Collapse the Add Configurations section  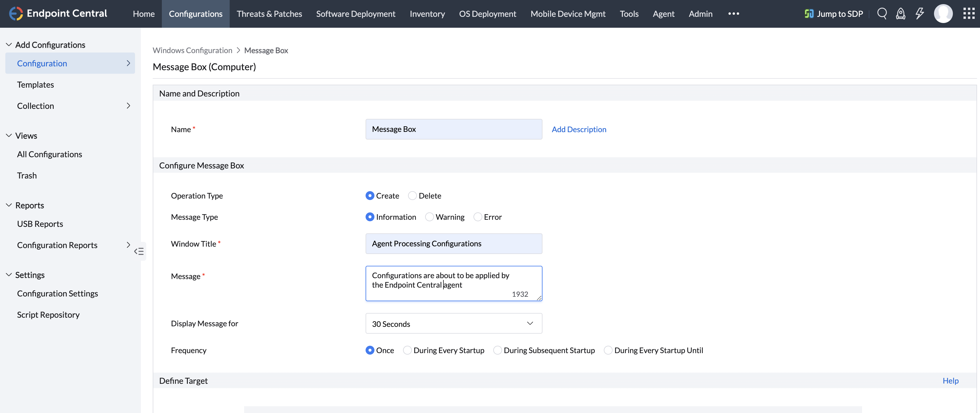point(9,45)
